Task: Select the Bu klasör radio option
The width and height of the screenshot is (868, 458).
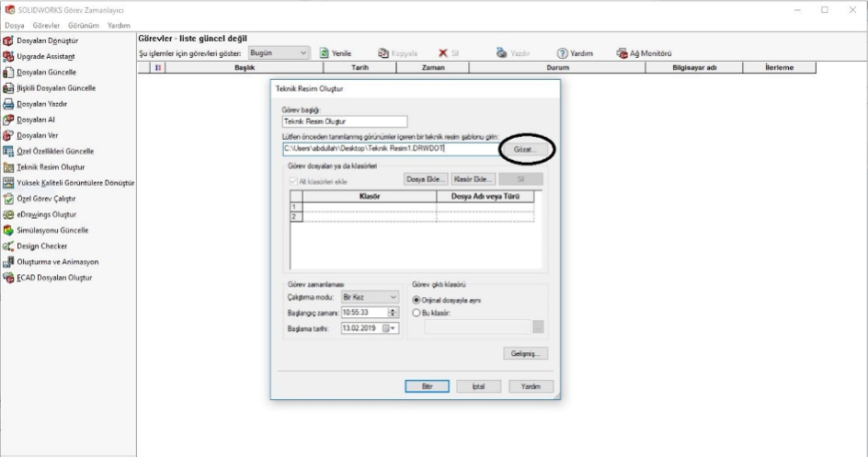Action: 417,312
